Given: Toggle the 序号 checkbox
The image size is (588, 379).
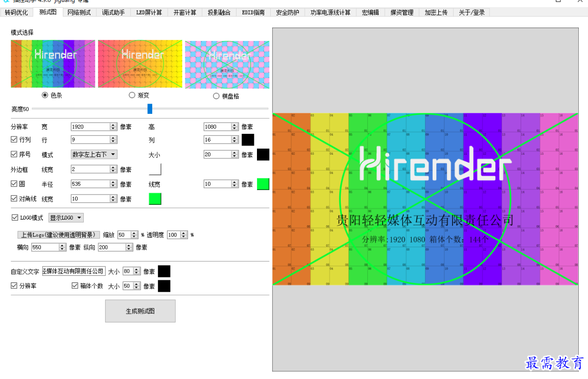Looking at the screenshot, I should pyautogui.click(x=14, y=154).
